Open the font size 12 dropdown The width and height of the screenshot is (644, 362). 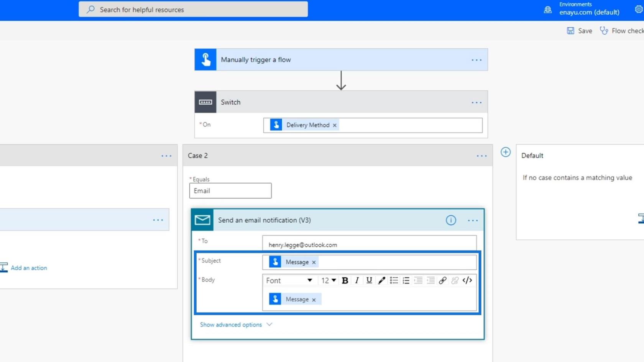click(x=329, y=281)
